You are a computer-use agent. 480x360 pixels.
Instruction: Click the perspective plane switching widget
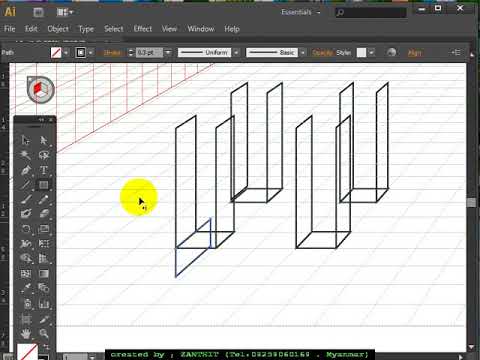click(x=41, y=90)
